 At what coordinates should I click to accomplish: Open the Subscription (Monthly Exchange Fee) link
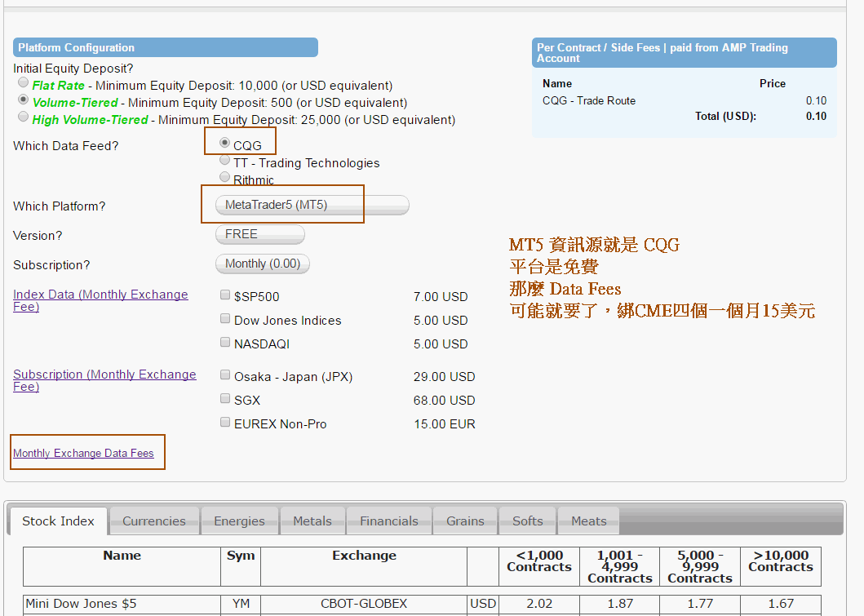(104, 380)
